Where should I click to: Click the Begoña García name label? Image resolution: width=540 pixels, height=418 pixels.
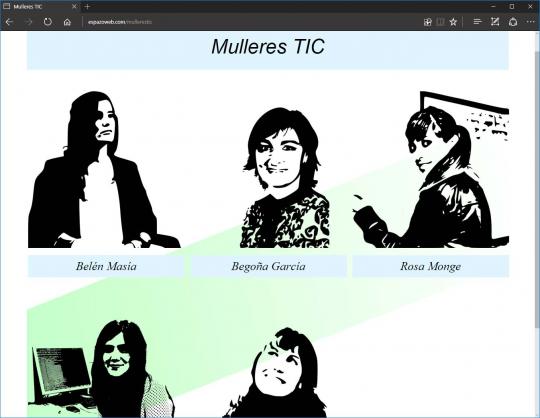268,266
